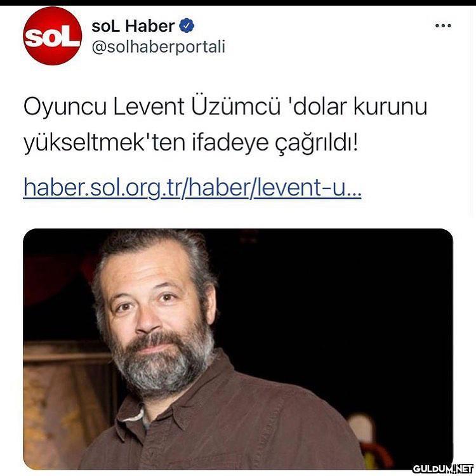Select the word "Oyuncu" in the tweet
The height and width of the screenshot is (476, 476).
tap(65, 107)
